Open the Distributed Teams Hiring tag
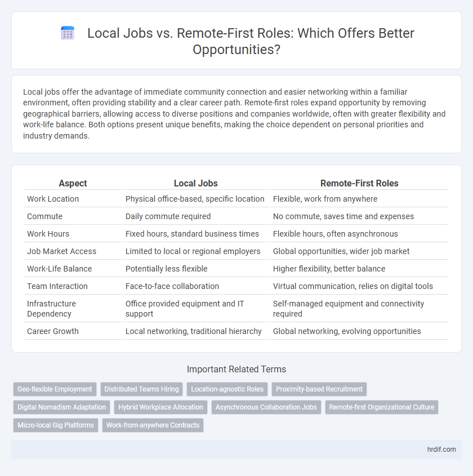Image resolution: width=473 pixels, height=476 pixels. pyautogui.click(x=142, y=389)
